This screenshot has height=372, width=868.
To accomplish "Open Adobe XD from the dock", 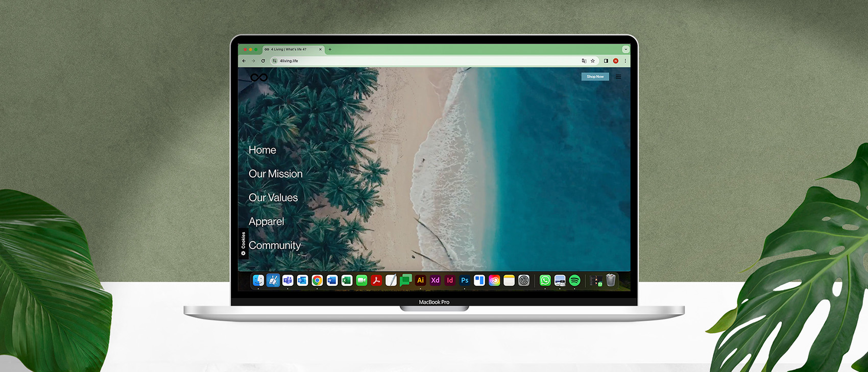I will 435,280.
